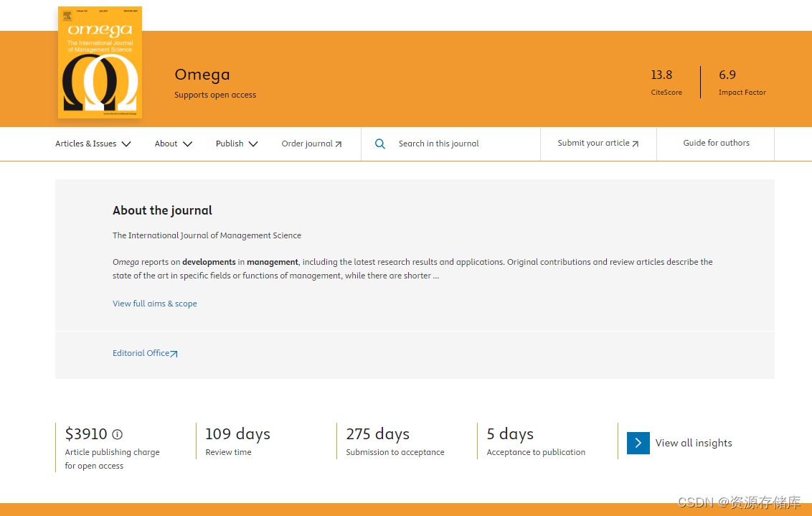Click the info icon beside $3910
Image resolution: width=812 pixels, height=516 pixels.
118,435
